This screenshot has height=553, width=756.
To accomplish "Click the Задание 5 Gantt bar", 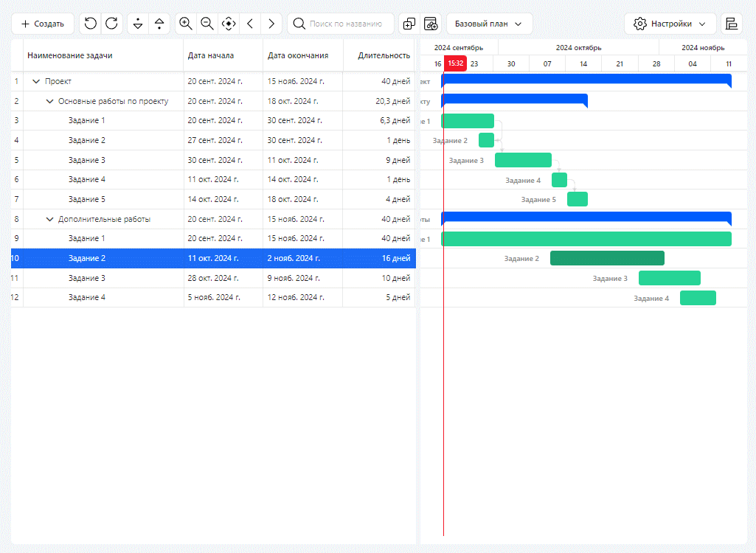I will point(577,199).
